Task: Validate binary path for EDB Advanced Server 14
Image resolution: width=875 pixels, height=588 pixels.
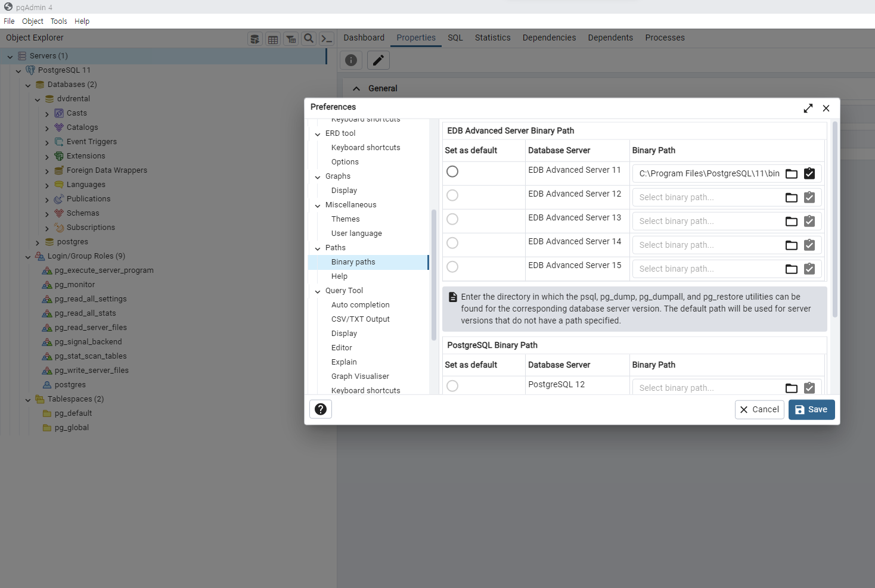Action: 809,245
